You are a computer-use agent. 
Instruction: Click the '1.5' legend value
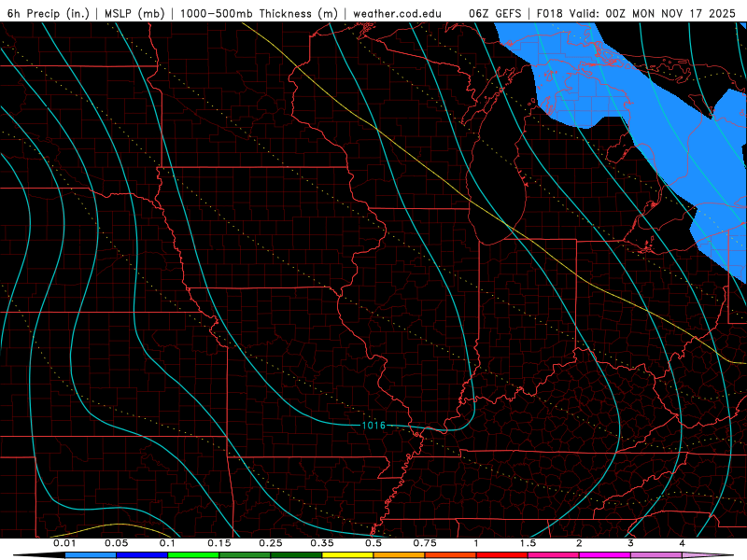pyautogui.click(x=528, y=543)
